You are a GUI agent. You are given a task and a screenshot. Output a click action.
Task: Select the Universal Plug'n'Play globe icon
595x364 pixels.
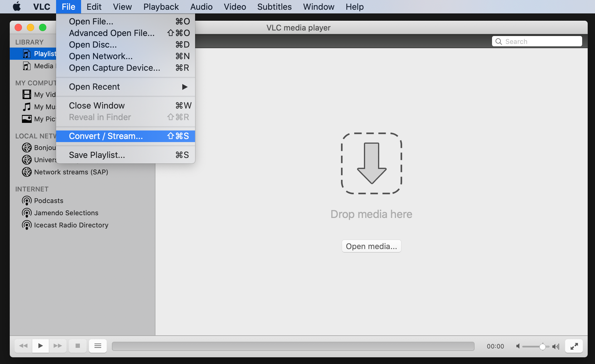[27, 160]
